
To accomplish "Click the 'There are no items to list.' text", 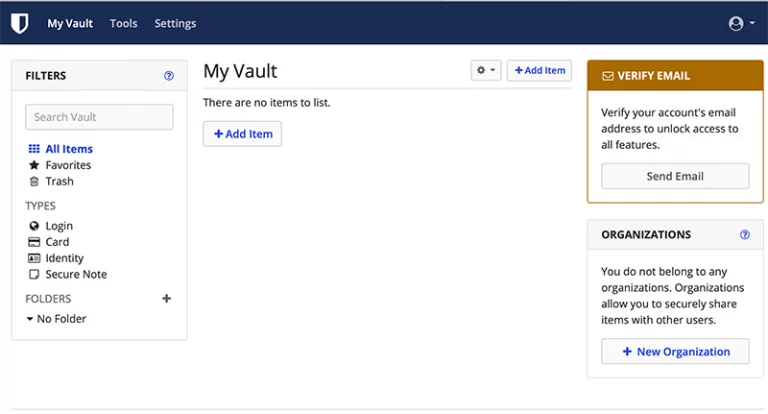I will 266,103.
